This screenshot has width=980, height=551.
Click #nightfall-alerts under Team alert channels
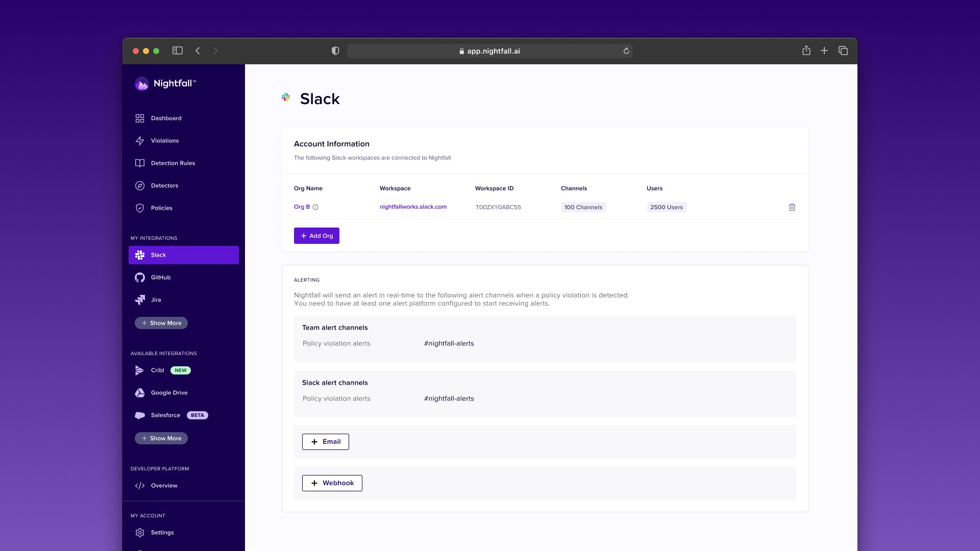click(449, 343)
